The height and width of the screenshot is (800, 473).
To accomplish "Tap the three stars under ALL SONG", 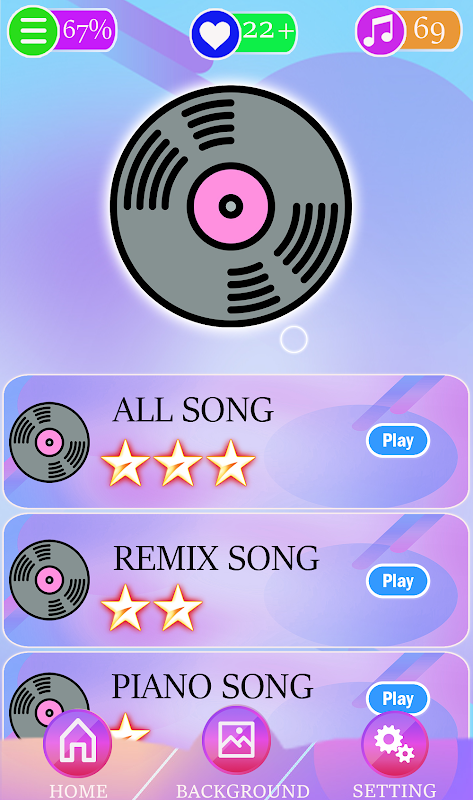I will (178, 463).
